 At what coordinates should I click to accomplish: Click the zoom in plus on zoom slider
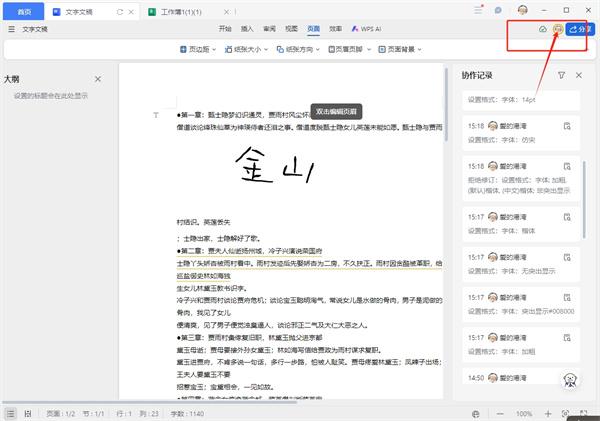[x=550, y=413]
